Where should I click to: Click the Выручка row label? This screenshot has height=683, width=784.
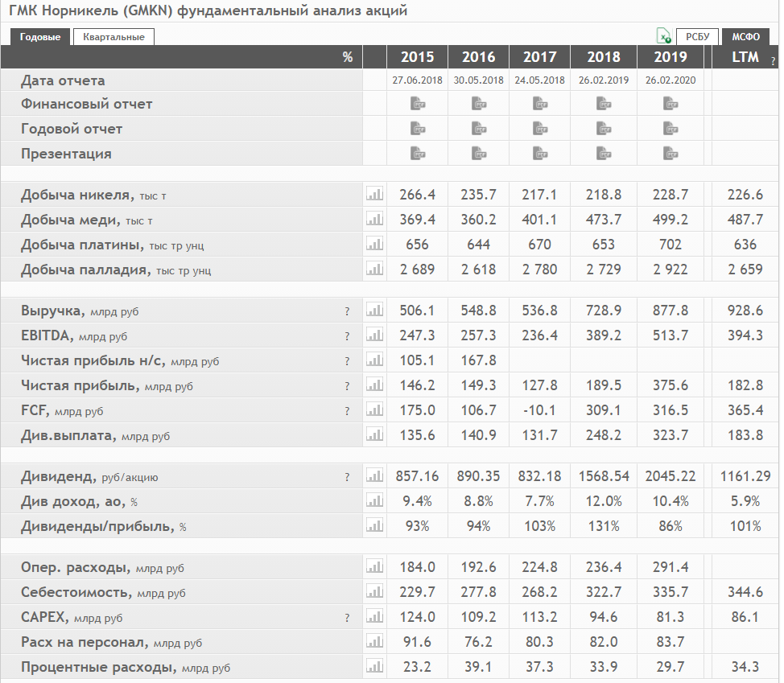click(80, 311)
